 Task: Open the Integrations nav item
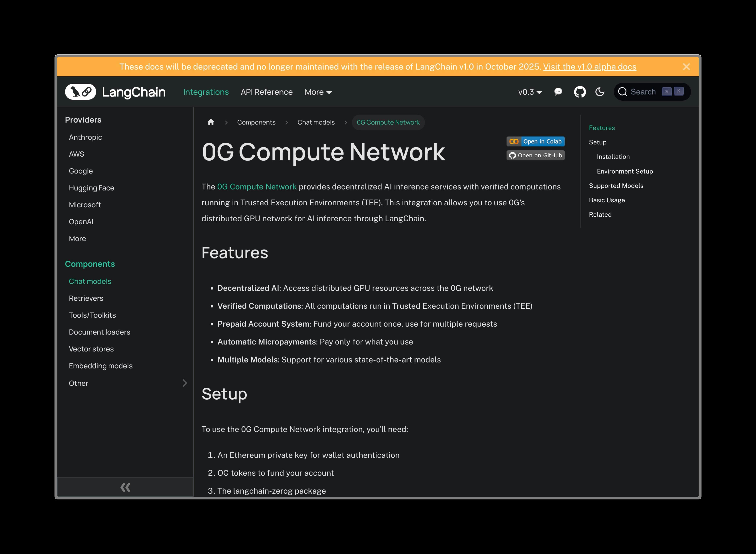point(206,92)
